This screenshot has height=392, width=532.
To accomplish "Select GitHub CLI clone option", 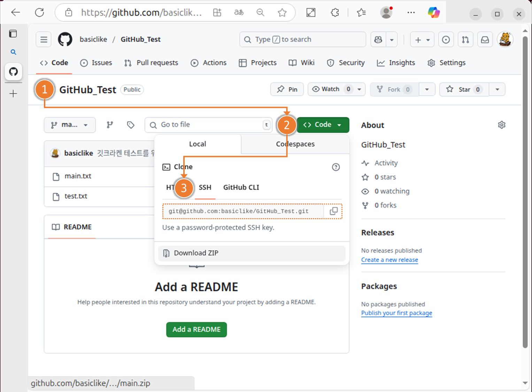I will coord(241,187).
